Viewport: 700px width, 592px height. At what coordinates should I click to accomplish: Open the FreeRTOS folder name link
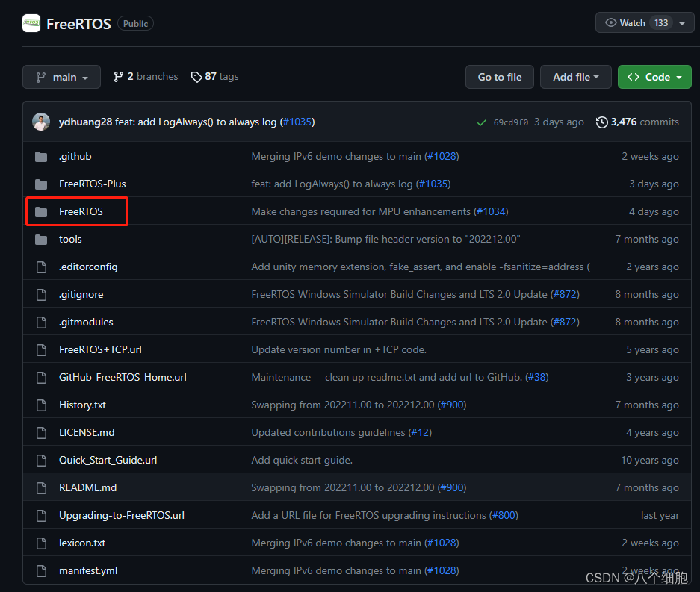81,212
